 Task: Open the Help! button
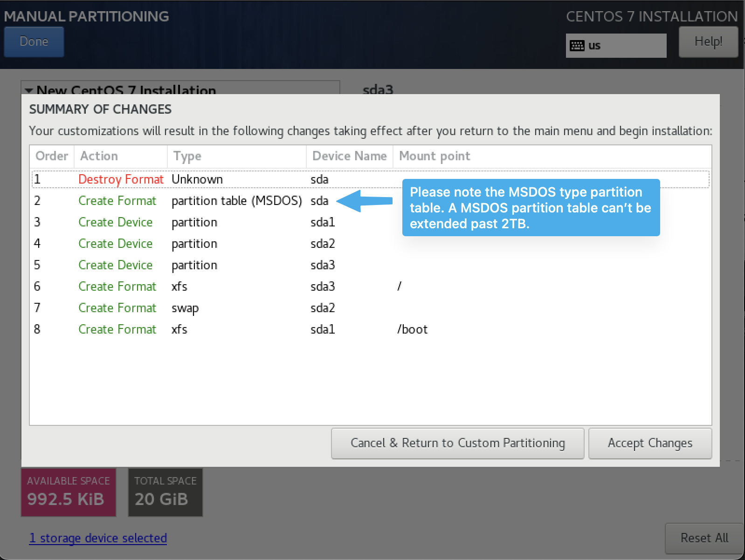[x=708, y=41]
